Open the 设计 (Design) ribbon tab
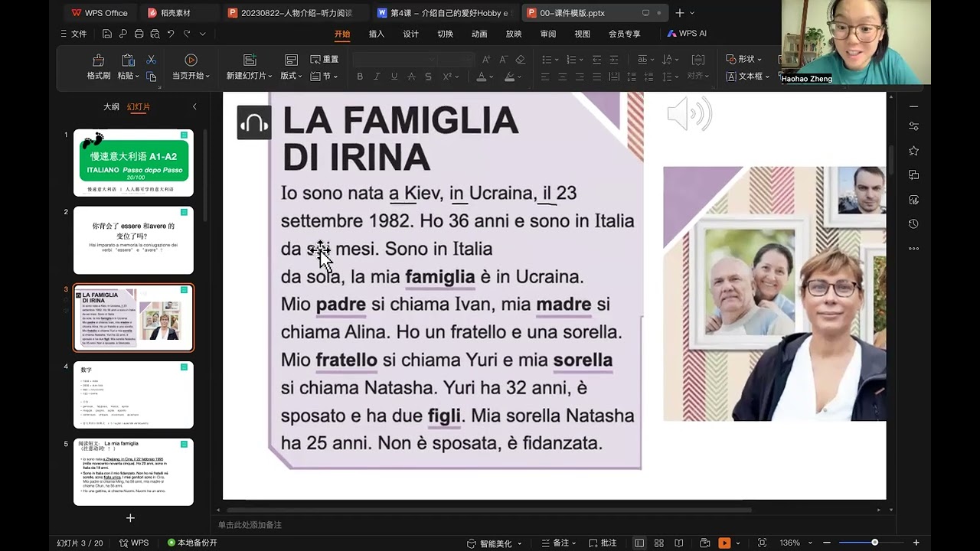The image size is (980, 551). click(411, 34)
